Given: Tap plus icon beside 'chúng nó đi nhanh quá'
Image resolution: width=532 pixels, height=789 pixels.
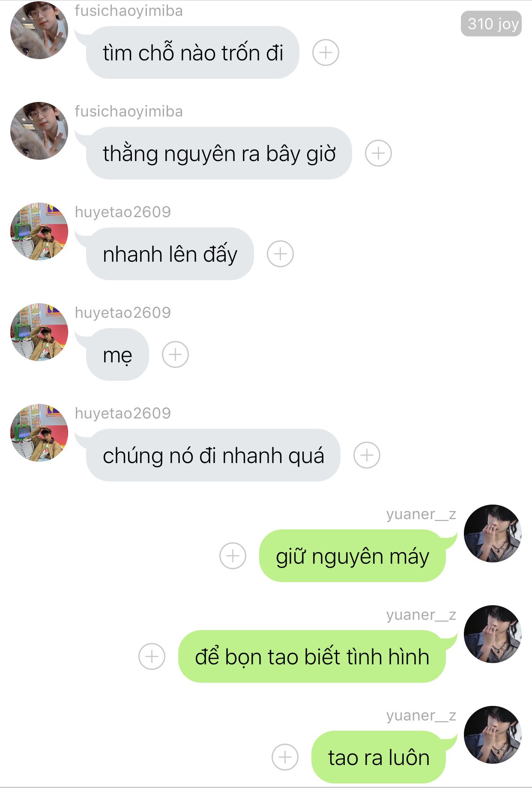Looking at the screenshot, I should (367, 455).
